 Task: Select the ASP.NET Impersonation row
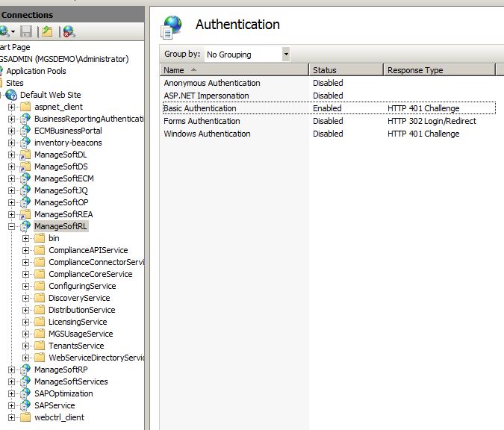pos(329,96)
